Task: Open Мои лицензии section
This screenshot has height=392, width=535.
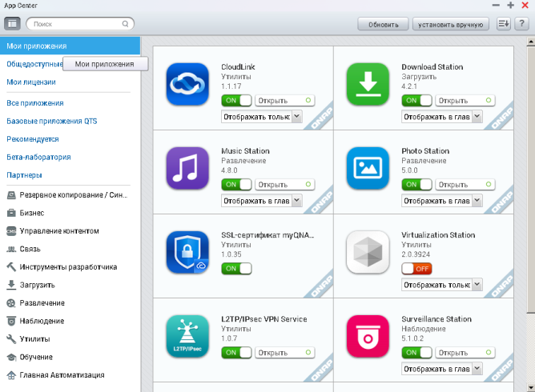Action: (31, 82)
